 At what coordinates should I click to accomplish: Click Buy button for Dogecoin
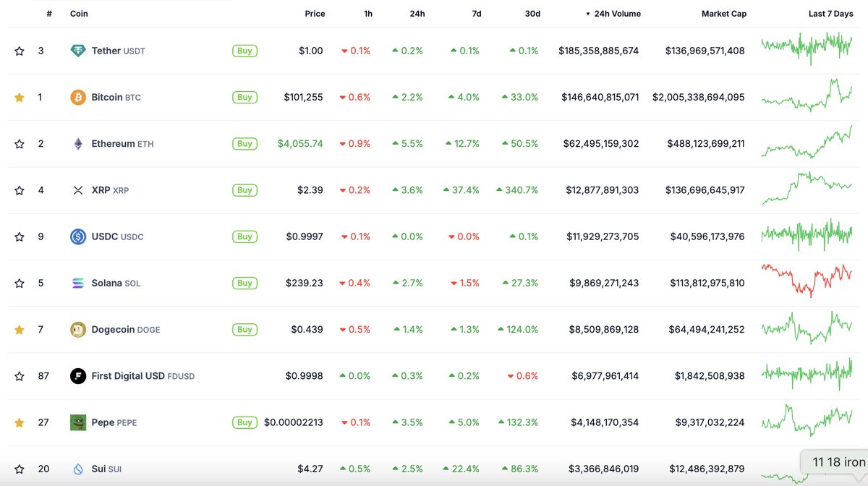(x=244, y=329)
